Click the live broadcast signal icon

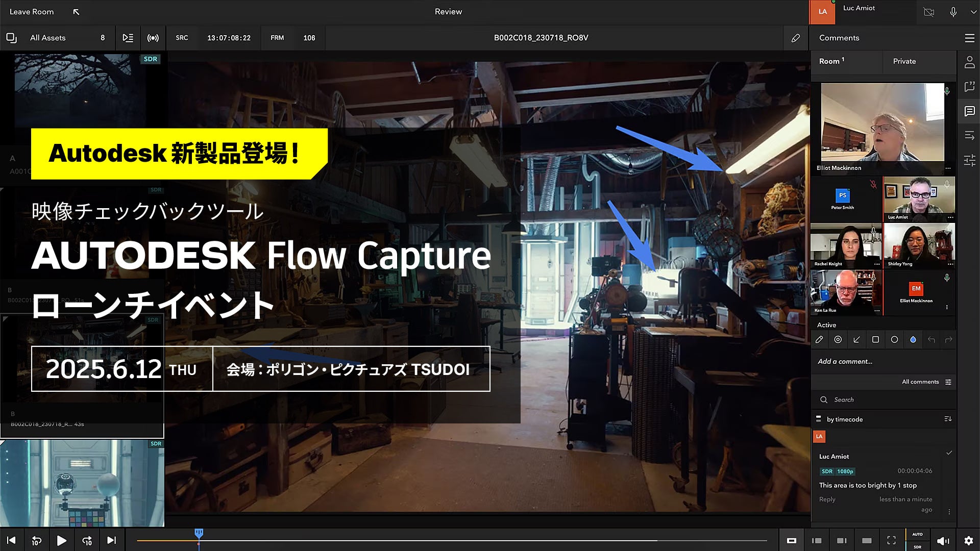pyautogui.click(x=153, y=38)
